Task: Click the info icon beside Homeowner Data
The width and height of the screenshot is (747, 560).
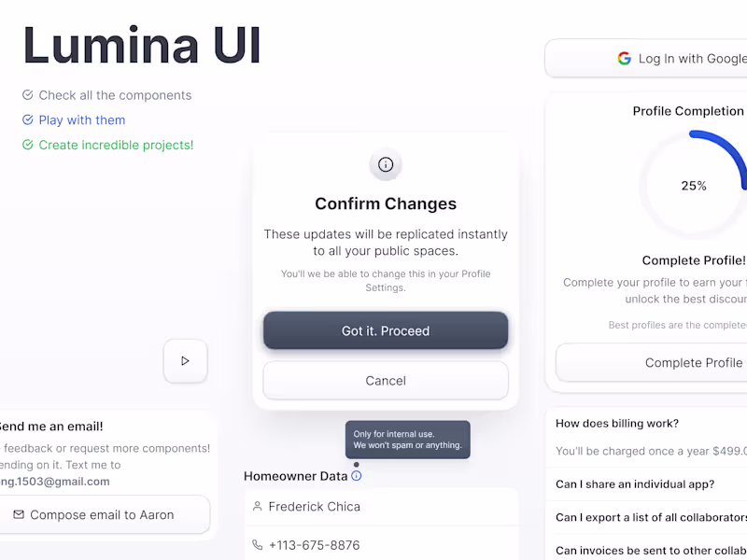Action: coord(356,476)
